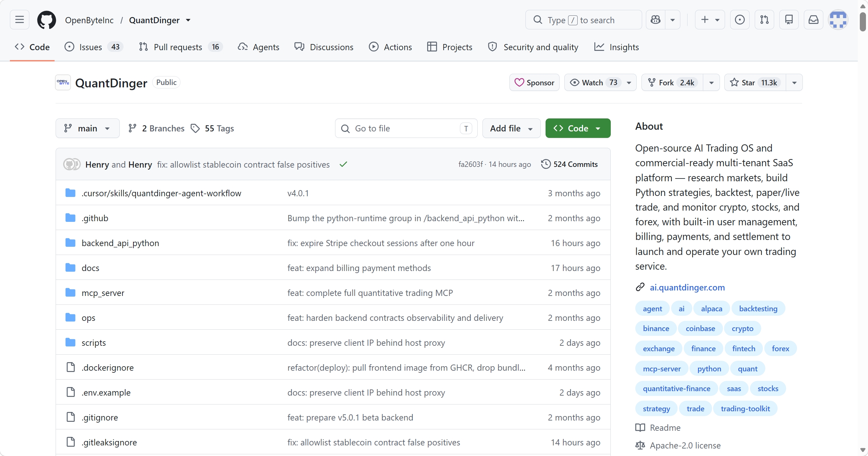Open the Issues tab

93,47
